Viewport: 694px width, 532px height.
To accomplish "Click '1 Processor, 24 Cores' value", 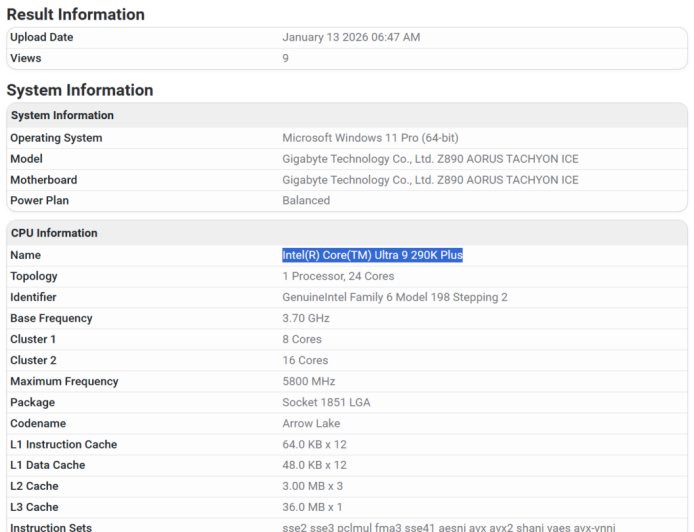I will (338, 276).
